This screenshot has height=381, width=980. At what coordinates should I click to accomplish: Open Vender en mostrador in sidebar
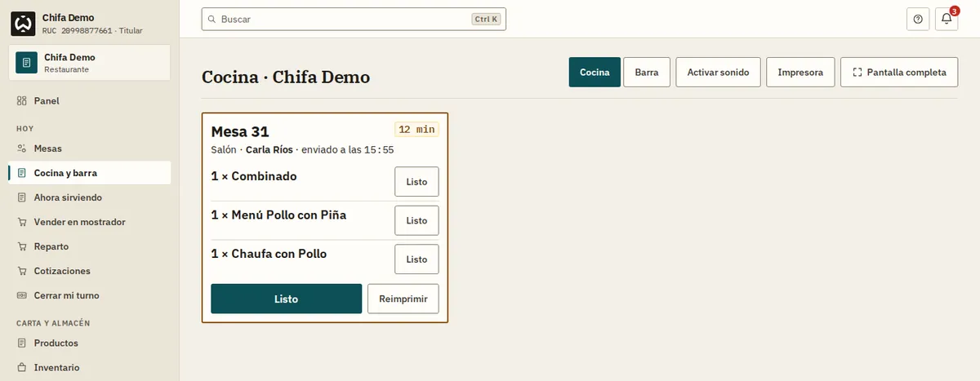(89, 222)
